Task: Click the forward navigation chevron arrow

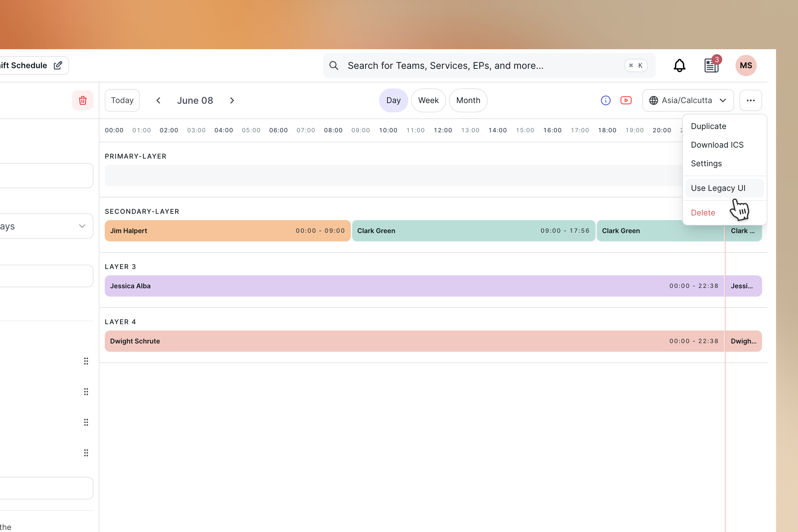Action: [231, 100]
